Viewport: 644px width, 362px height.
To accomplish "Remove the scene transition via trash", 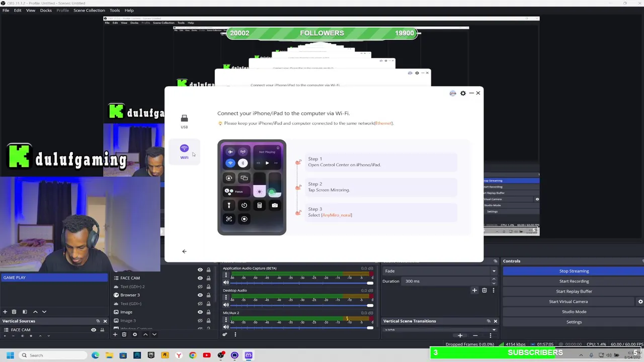I will click(485, 290).
